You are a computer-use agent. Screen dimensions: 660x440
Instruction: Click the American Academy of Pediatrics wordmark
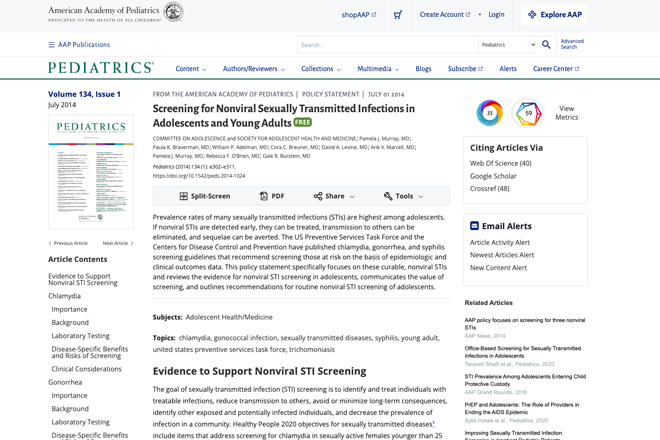pyautogui.click(x=104, y=13)
